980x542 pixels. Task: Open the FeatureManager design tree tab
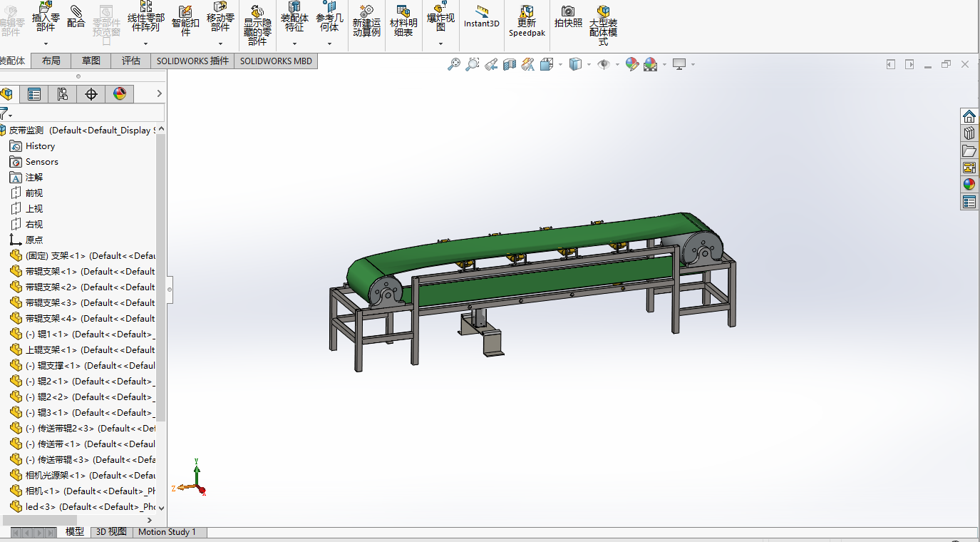[x=6, y=94]
